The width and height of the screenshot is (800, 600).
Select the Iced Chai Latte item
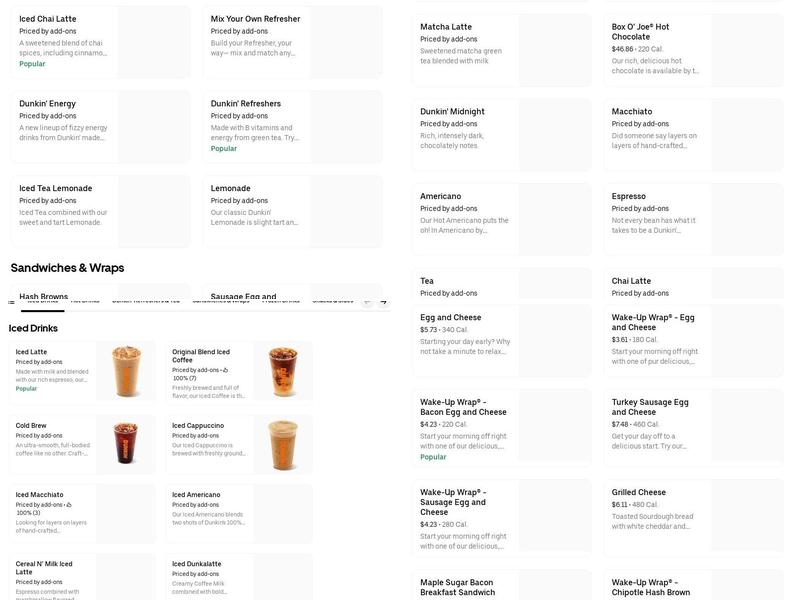pos(95,40)
